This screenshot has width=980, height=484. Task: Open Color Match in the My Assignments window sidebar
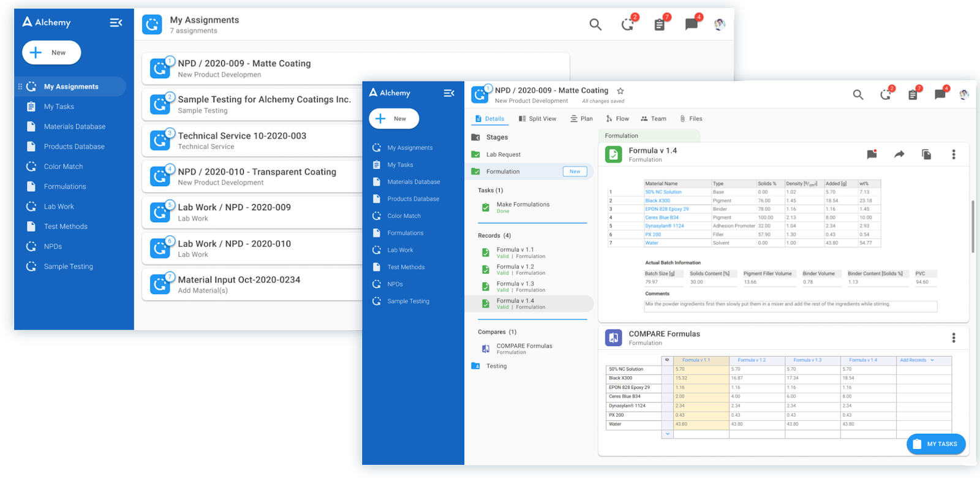pyautogui.click(x=70, y=167)
